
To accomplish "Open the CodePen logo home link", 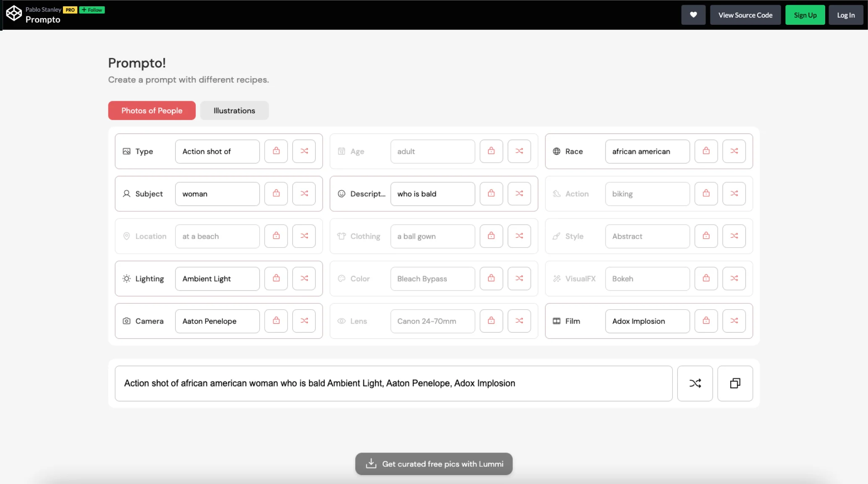I will [14, 13].
